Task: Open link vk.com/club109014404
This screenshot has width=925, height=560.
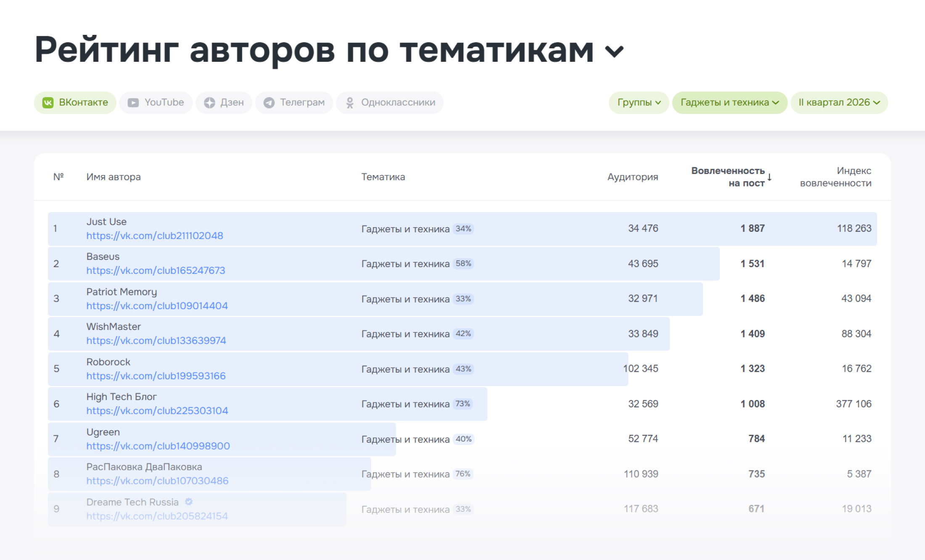Action: 157,306
